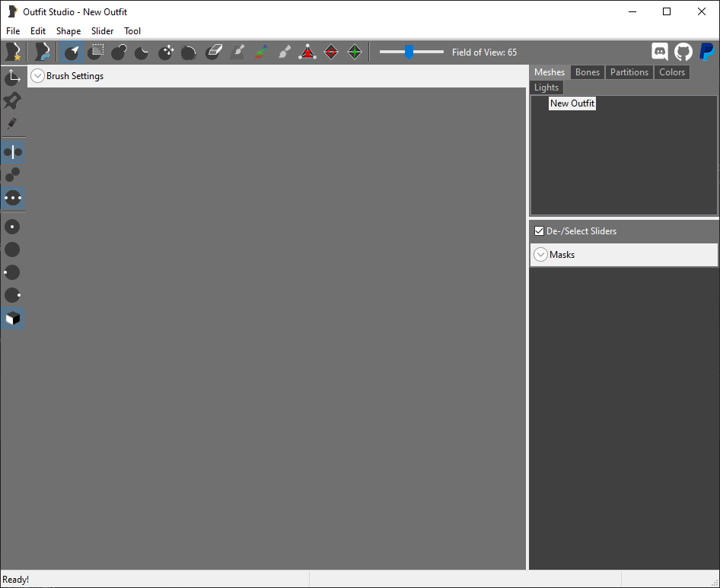Click the Field of View slider handle
Viewport: 720px width, 588px height.
point(409,52)
